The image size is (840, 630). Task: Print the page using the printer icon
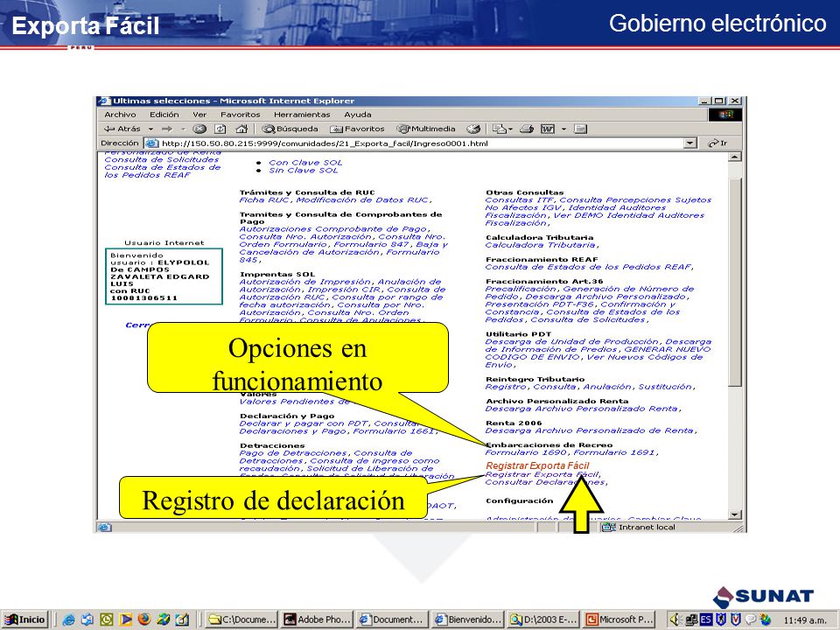coord(527,129)
